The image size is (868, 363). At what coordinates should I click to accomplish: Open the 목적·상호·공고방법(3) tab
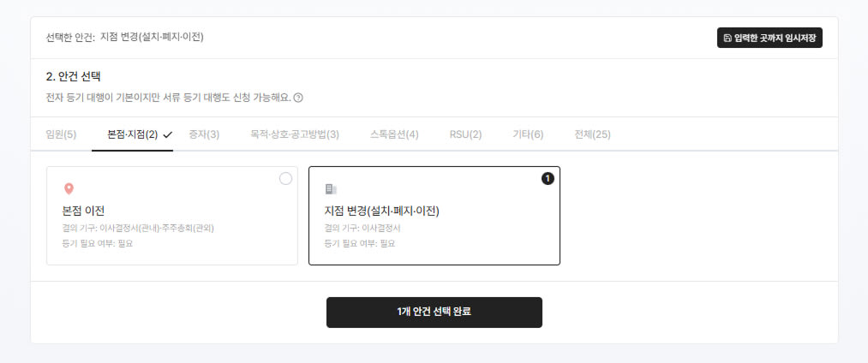295,134
